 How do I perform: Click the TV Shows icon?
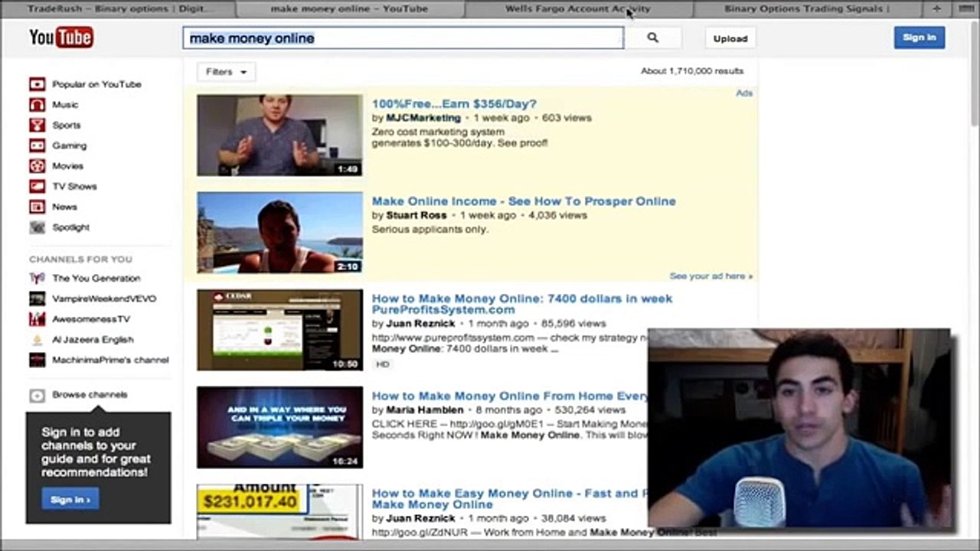[37, 186]
